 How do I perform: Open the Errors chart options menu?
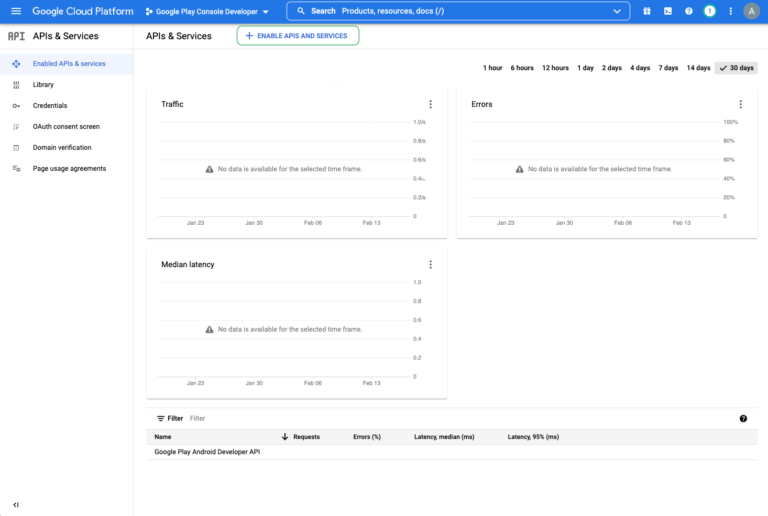coord(741,104)
